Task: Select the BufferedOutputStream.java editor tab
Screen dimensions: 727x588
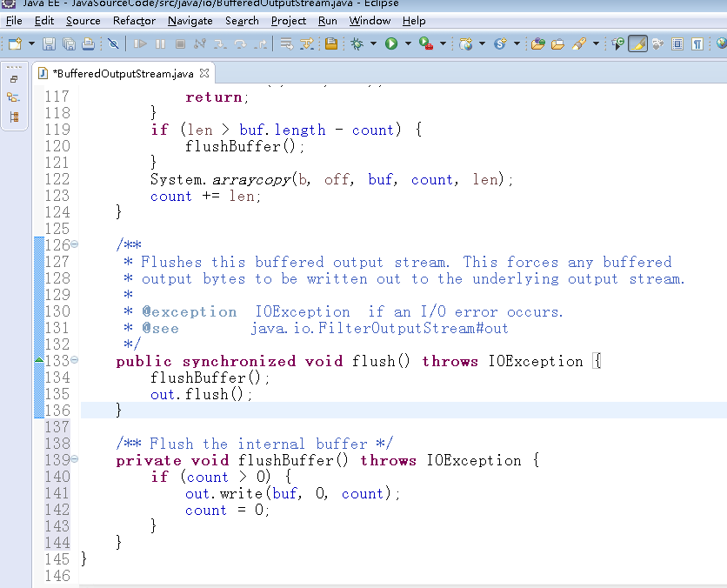Action: [123, 74]
